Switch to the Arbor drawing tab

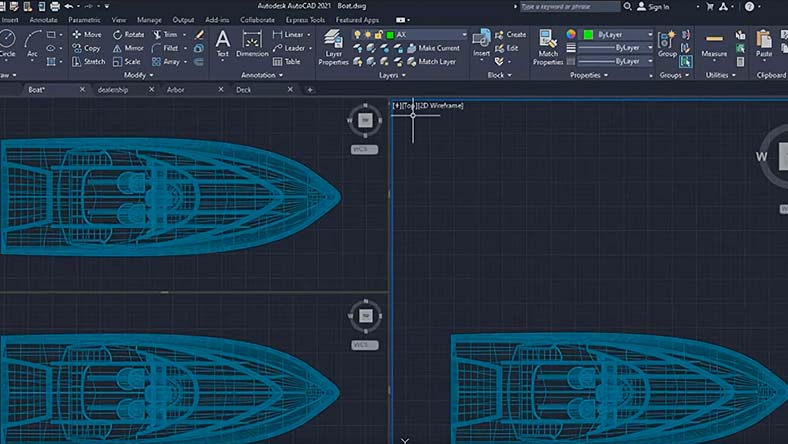click(176, 89)
